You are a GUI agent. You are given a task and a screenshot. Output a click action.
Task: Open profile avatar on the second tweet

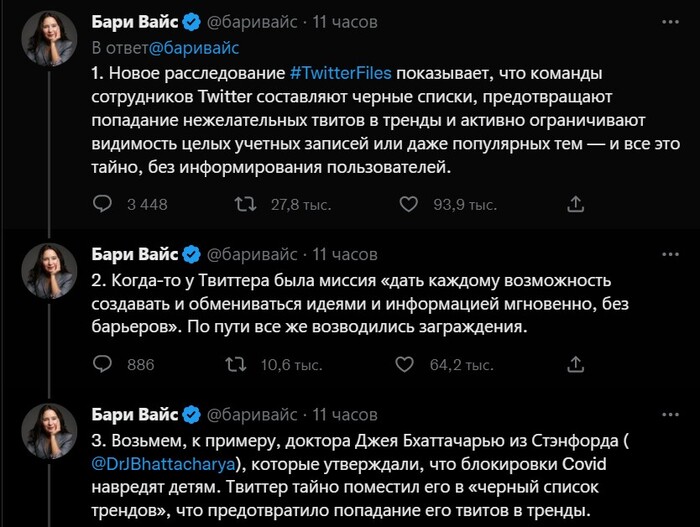[50, 268]
